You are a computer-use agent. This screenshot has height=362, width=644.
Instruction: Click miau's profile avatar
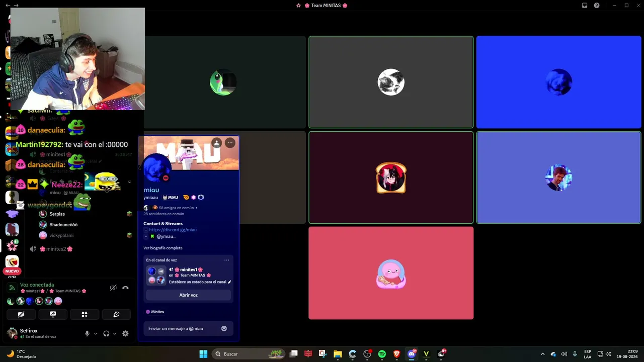(x=157, y=168)
